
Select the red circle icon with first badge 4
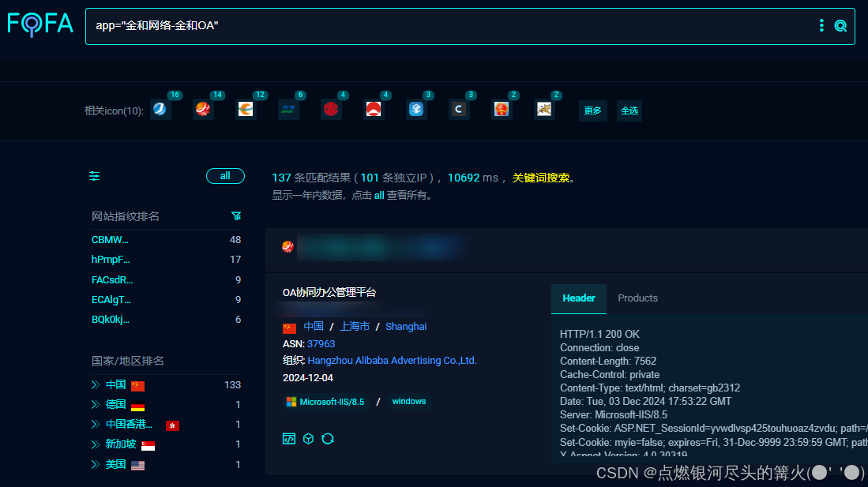pyautogui.click(x=330, y=109)
